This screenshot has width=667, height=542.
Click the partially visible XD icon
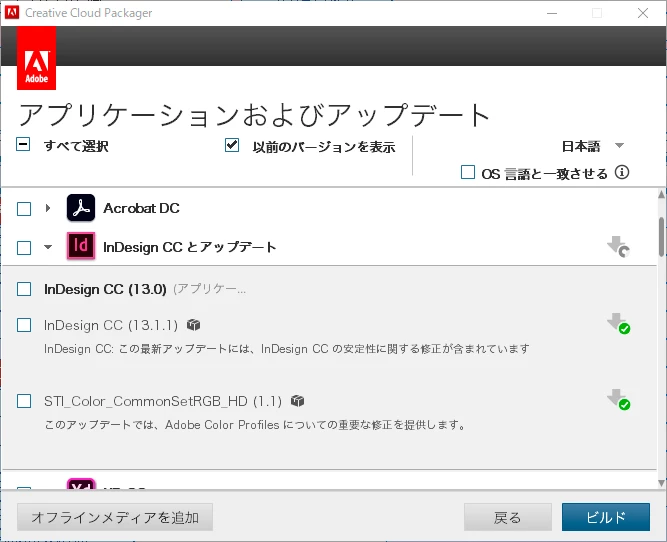tap(81, 484)
